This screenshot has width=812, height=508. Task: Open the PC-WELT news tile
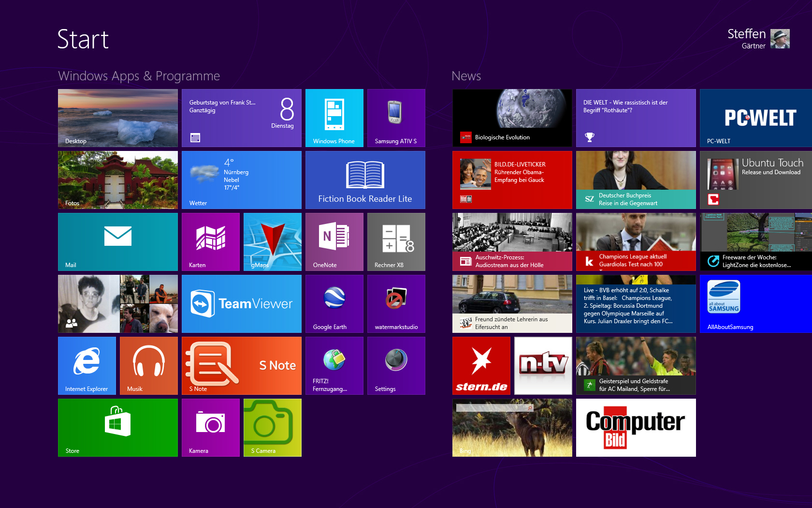pyautogui.click(x=756, y=118)
